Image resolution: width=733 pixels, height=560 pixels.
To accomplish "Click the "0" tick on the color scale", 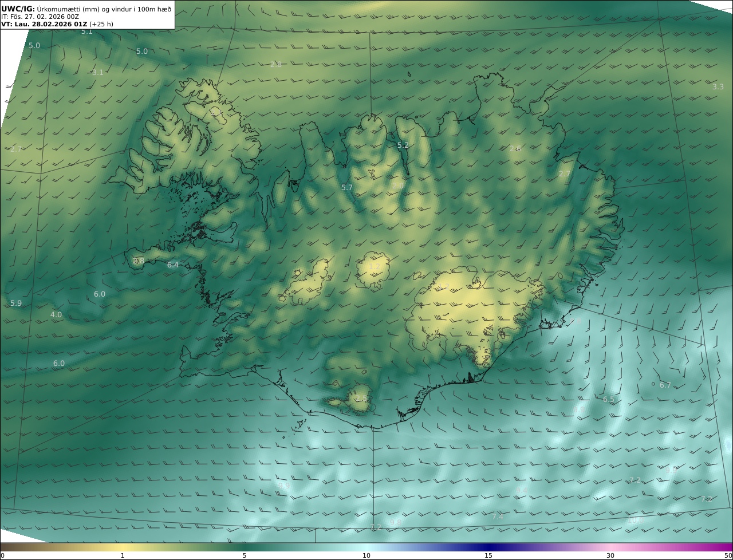I will pos(2,555).
